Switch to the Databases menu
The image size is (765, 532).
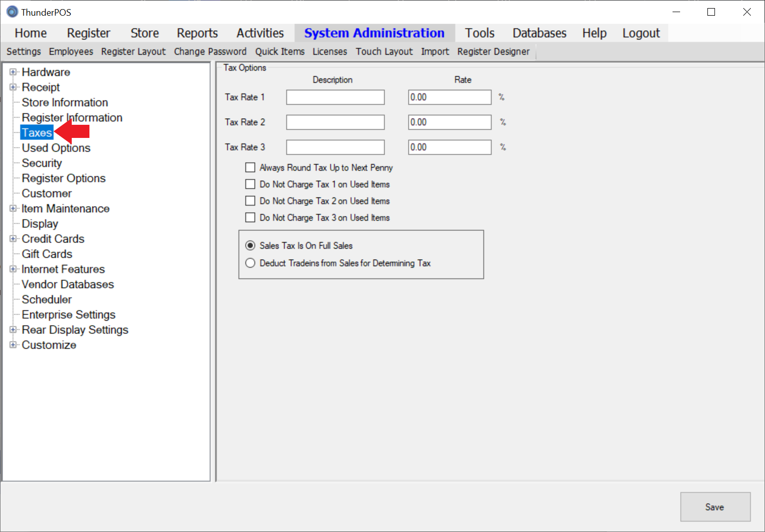pos(539,33)
